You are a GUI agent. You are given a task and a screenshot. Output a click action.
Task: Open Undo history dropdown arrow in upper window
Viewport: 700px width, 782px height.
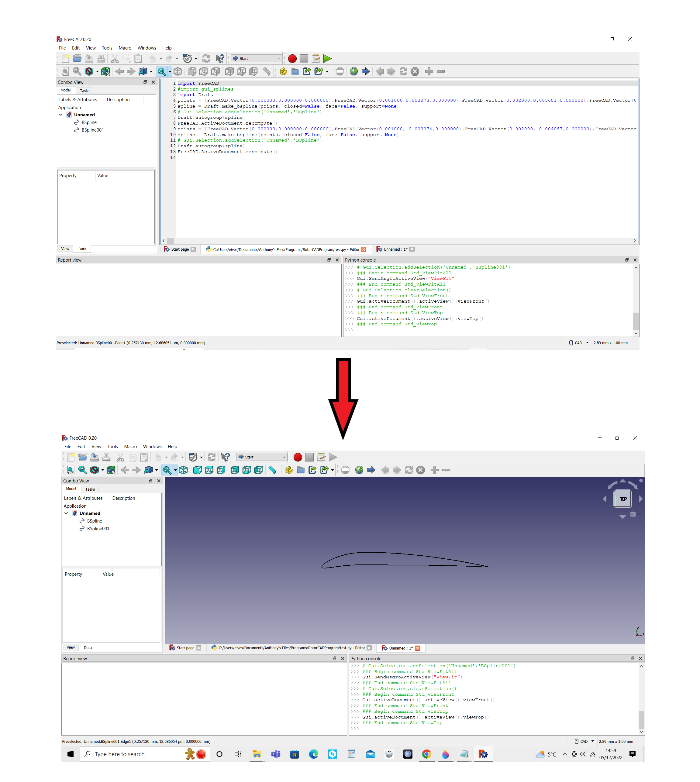tap(161, 59)
